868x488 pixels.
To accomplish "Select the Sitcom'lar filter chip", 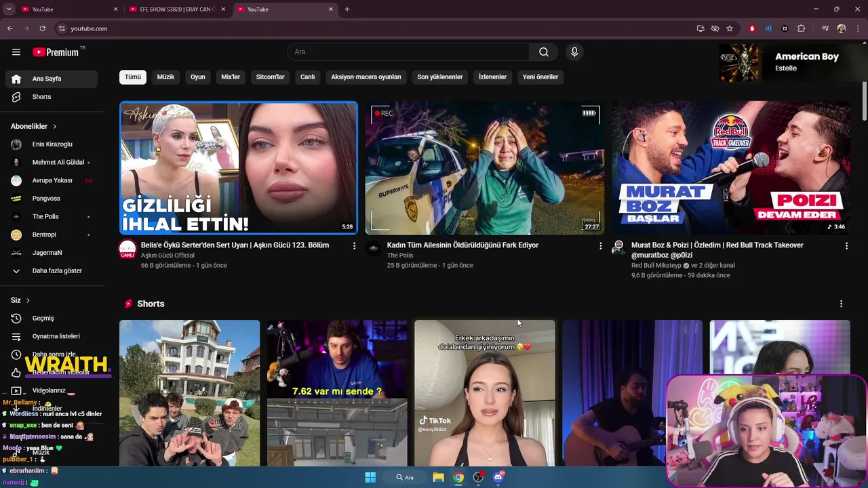I will [270, 77].
